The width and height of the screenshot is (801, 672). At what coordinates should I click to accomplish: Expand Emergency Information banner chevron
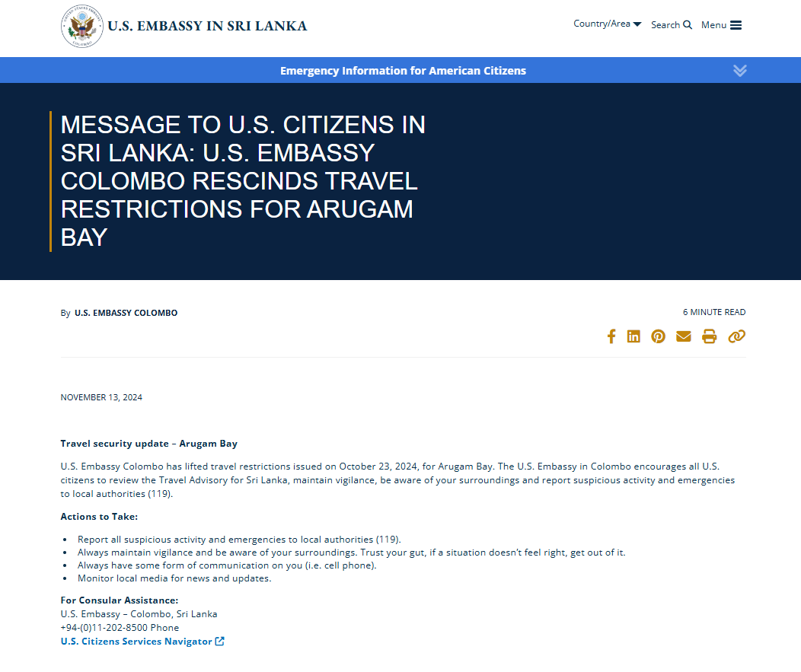[x=739, y=71]
